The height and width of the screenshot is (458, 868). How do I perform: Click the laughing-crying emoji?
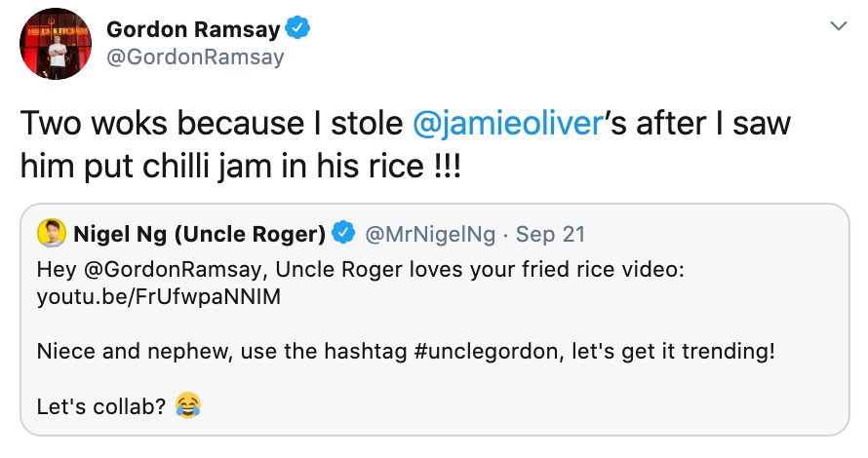point(187,404)
